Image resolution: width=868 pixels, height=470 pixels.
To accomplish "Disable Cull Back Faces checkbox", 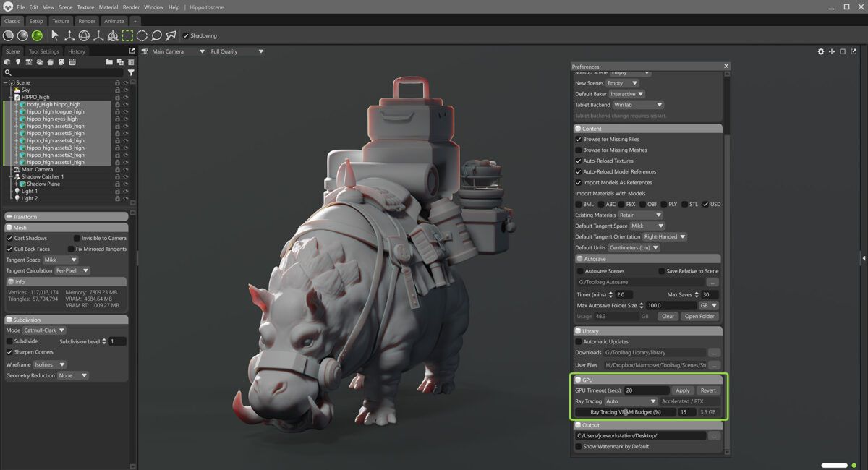I will (x=10, y=249).
